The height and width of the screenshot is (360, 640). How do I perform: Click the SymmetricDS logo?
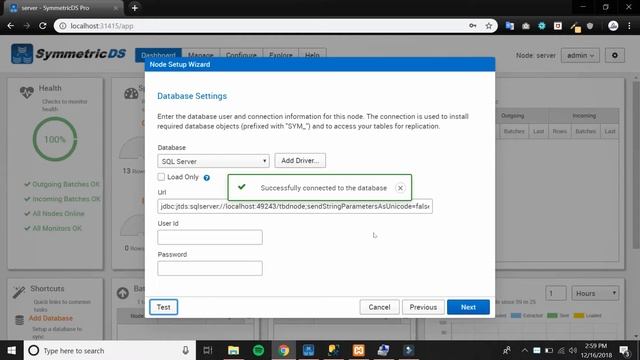[x=69, y=54]
